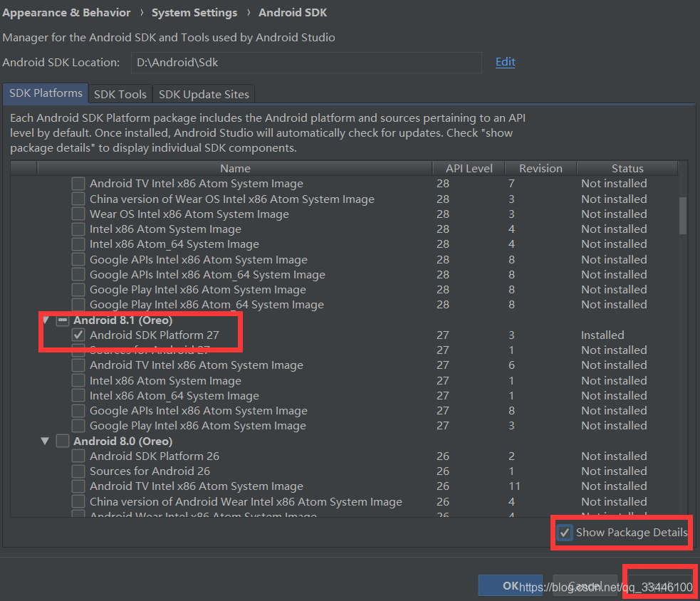700x601 pixels.
Task: Open the SDK Update Sites tab
Action: pyautogui.click(x=204, y=94)
